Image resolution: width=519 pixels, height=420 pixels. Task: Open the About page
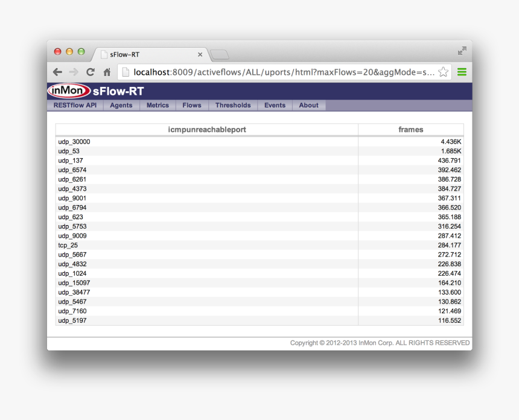(308, 105)
